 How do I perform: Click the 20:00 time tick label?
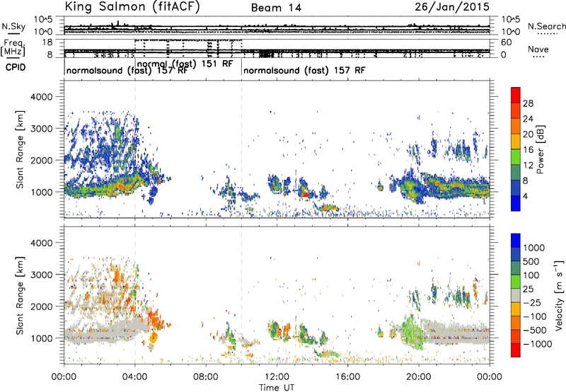tap(419, 377)
